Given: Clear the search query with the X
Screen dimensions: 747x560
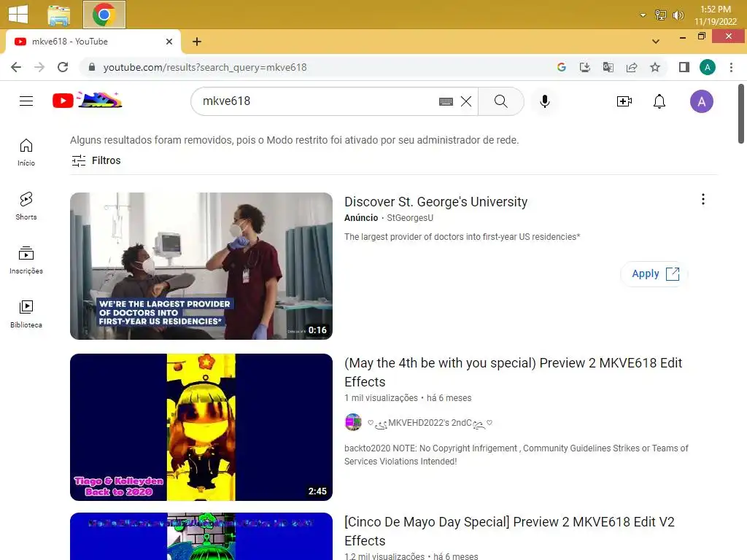Looking at the screenshot, I should (466, 101).
